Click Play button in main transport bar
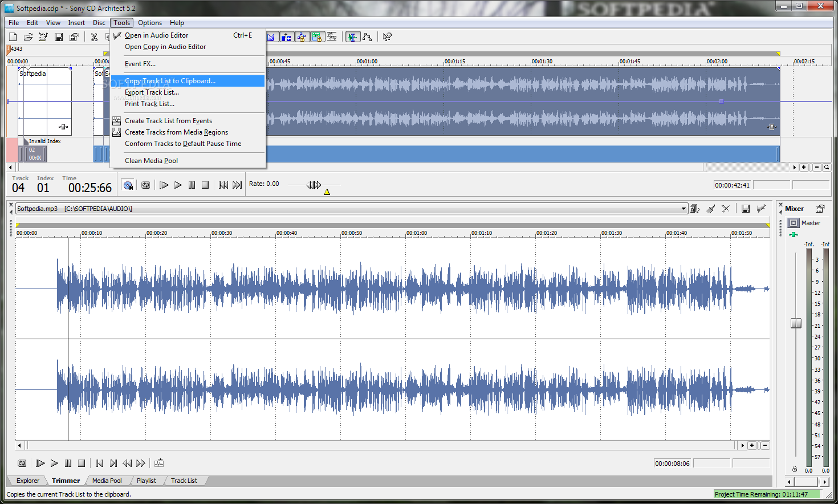 [x=178, y=185]
